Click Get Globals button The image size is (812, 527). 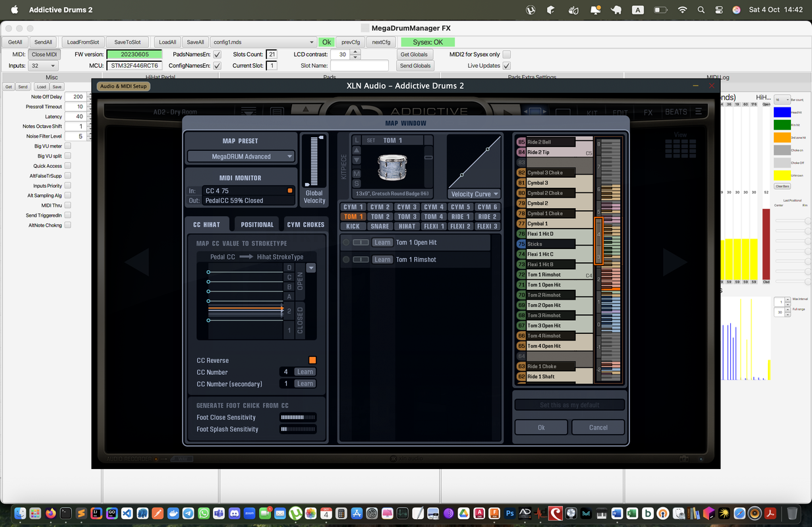coord(414,55)
